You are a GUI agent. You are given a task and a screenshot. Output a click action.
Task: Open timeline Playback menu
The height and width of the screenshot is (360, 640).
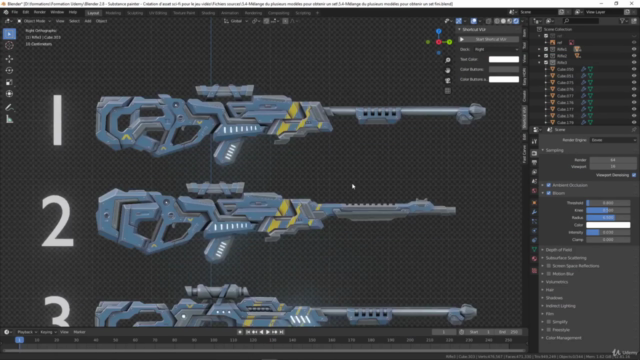27,332
